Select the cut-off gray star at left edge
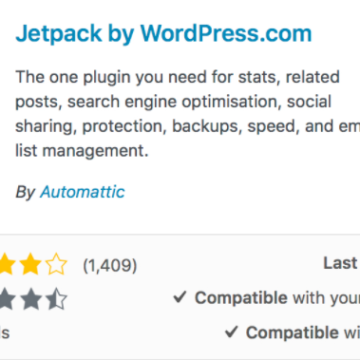This screenshot has width=360, height=360. (7, 298)
